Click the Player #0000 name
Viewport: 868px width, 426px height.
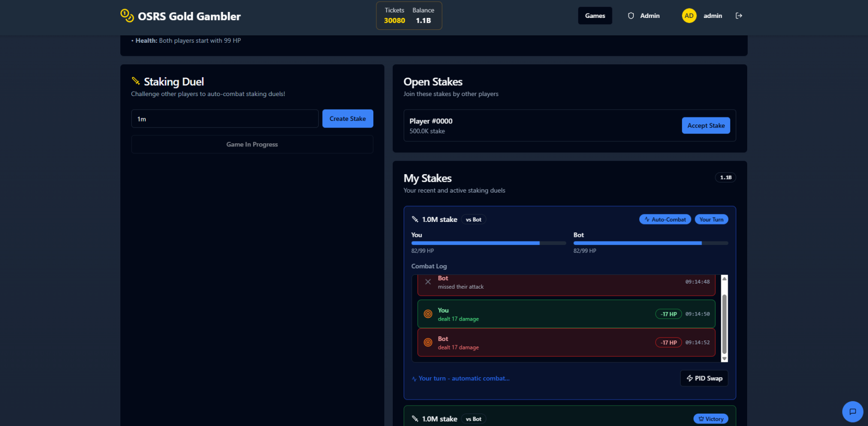tap(431, 121)
